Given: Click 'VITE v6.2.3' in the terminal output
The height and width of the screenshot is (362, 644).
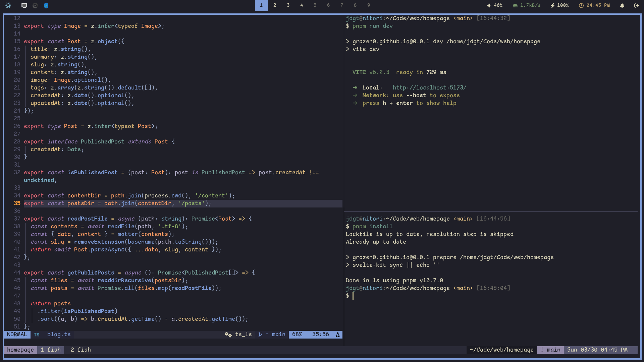Looking at the screenshot, I should click(x=371, y=72).
